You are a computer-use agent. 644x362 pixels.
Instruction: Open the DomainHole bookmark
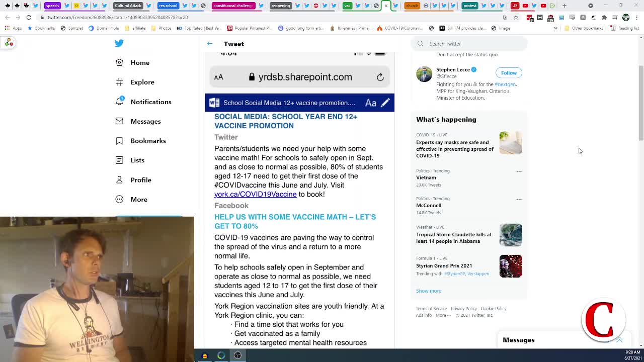[104, 28]
